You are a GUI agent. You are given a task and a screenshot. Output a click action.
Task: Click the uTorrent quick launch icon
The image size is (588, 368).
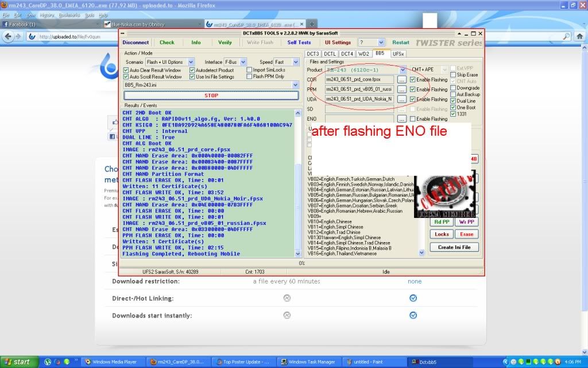pos(48,362)
